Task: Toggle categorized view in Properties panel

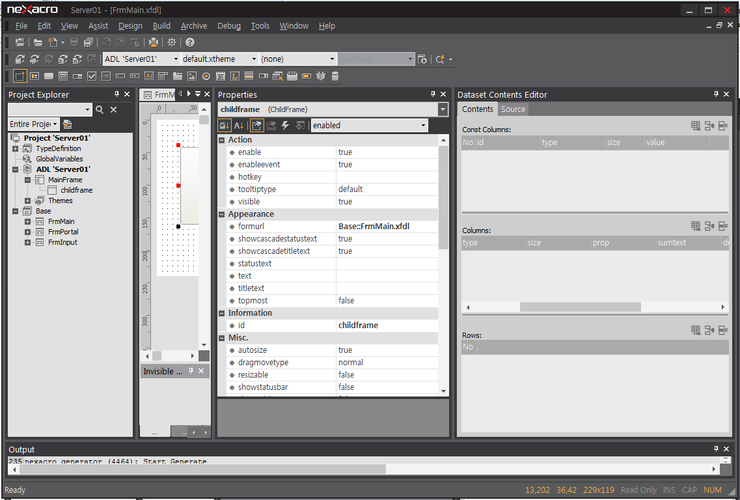Action: (x=225, y=125)
